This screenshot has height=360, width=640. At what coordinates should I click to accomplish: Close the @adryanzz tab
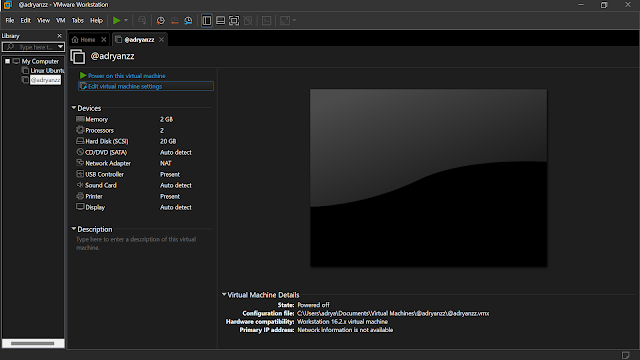point(162,40)
